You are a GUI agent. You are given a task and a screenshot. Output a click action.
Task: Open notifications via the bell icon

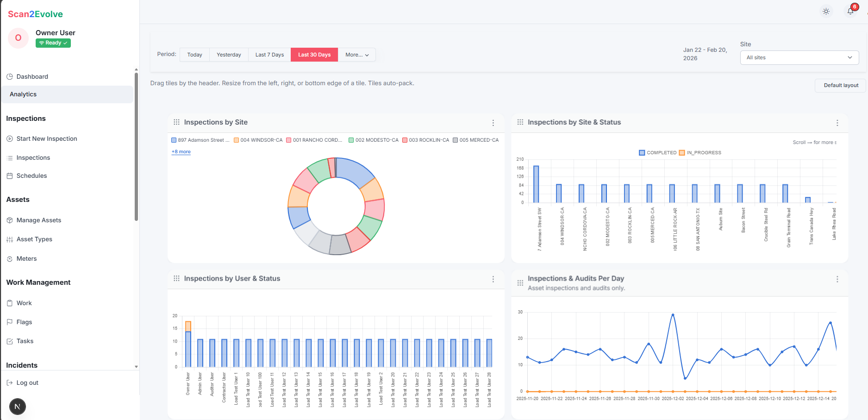(850, 12)
